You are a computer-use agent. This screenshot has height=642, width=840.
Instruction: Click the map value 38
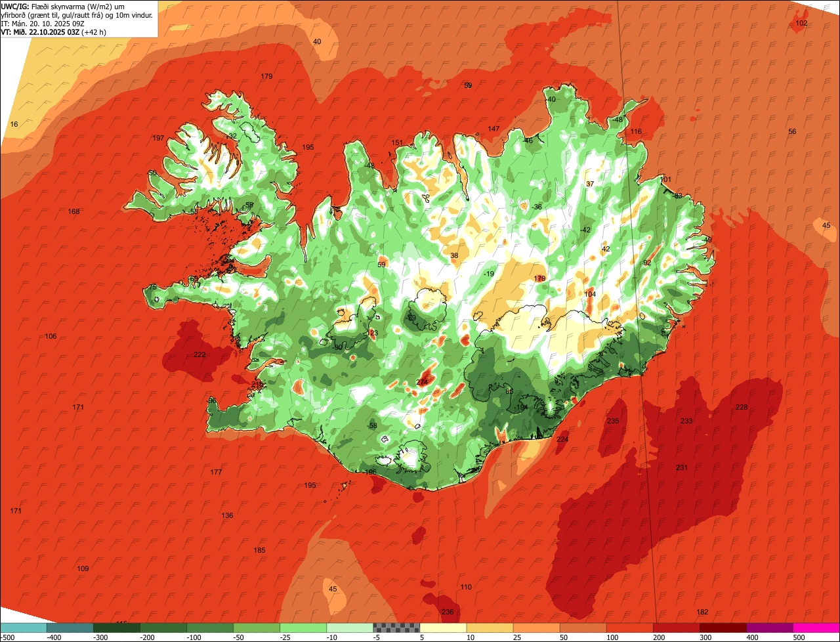click(454, 255)
